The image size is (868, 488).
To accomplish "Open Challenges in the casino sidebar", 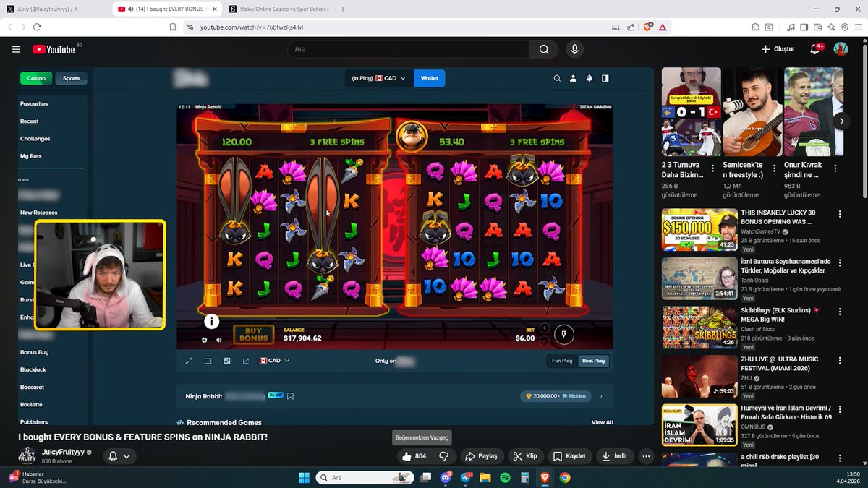I will (x=35, y=138).
